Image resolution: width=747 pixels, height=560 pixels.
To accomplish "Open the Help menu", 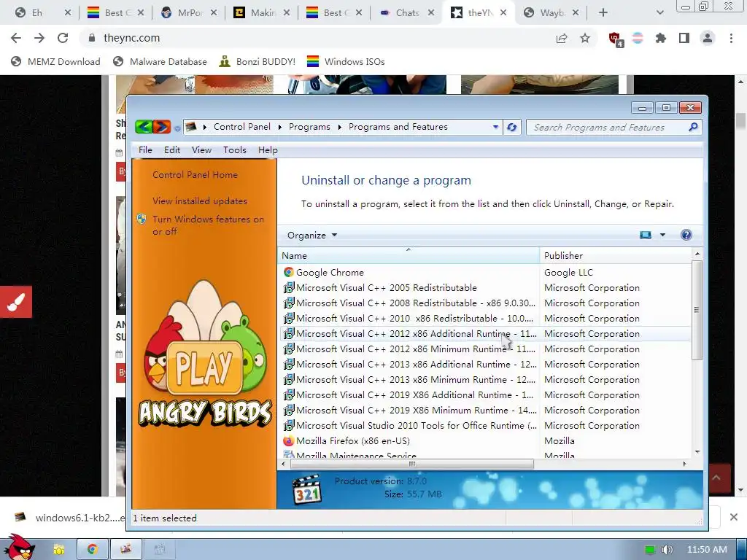I will click(x=268, y=150).
